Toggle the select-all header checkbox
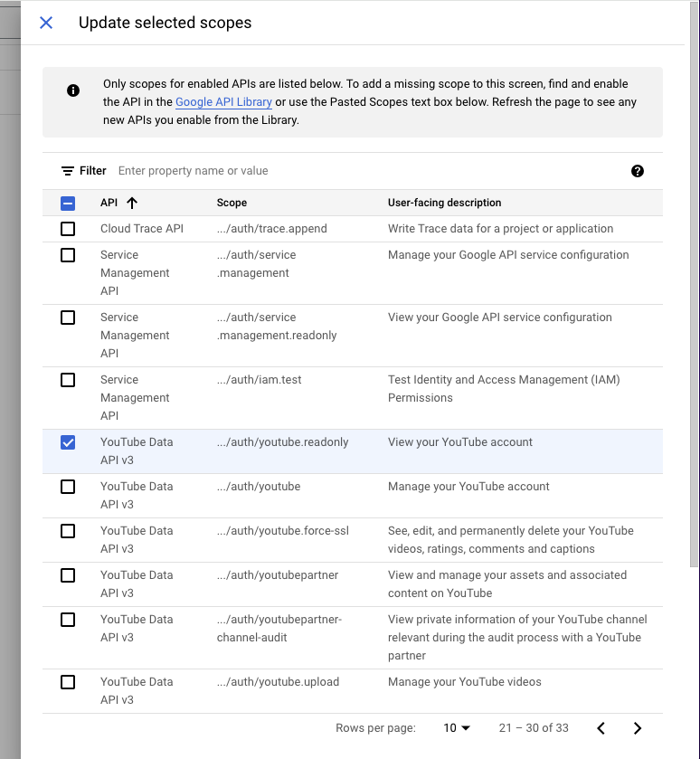 [68, 204]
